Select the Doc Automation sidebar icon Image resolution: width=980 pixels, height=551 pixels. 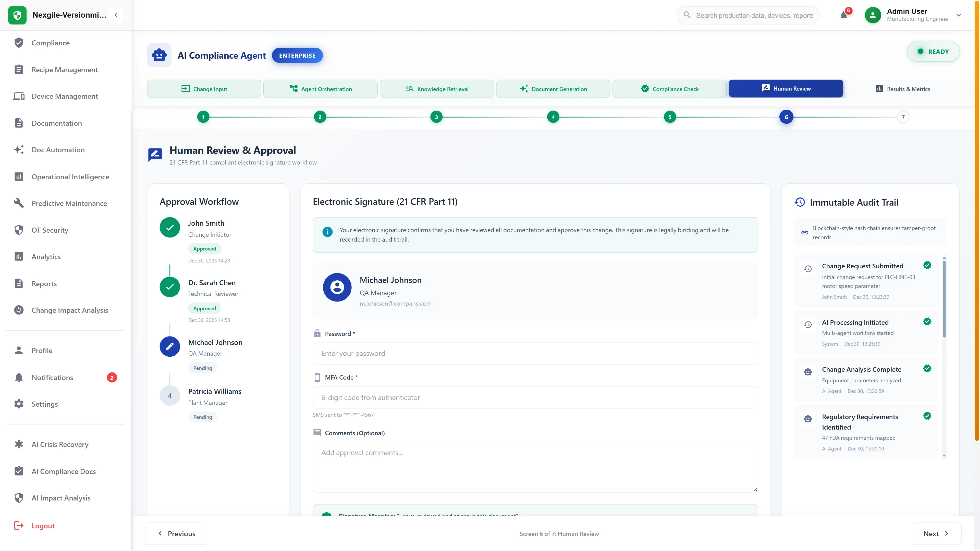(x=19, y=149)
